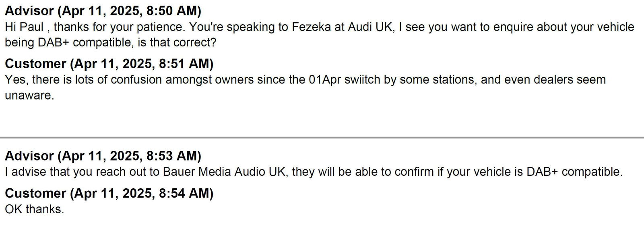Click 'Audi UK' in the first message

pyautogui.click(x=371, y=27)
